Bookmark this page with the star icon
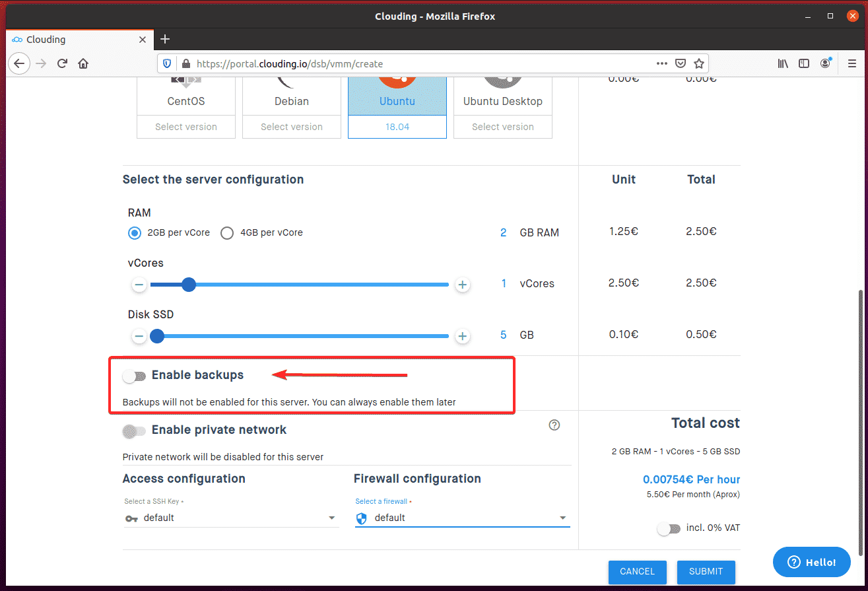Image resolution: width=868 pixels, height=591 pixels. 699,64
